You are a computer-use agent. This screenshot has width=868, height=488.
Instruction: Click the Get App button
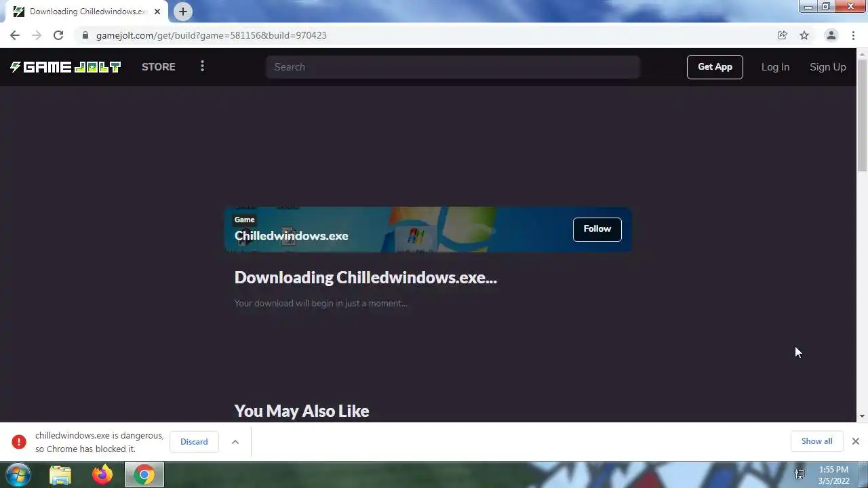tap(715, 66)
